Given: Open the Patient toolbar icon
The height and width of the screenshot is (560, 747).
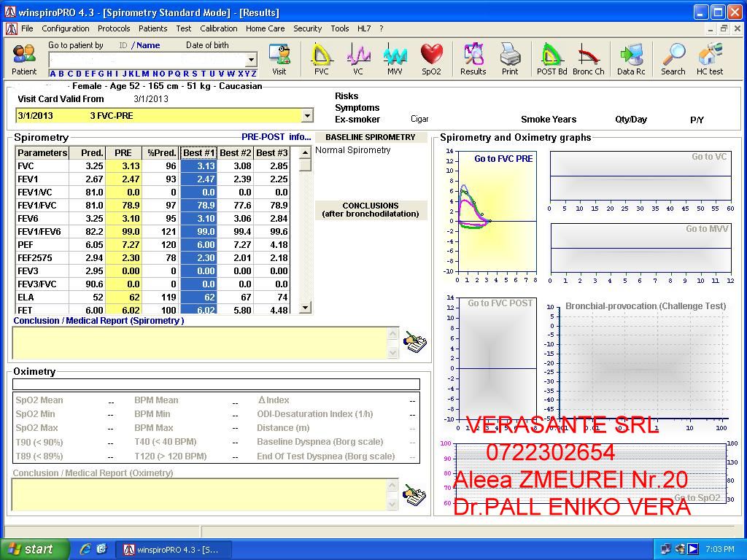Looking at the screenshot, I should [24, 59].
